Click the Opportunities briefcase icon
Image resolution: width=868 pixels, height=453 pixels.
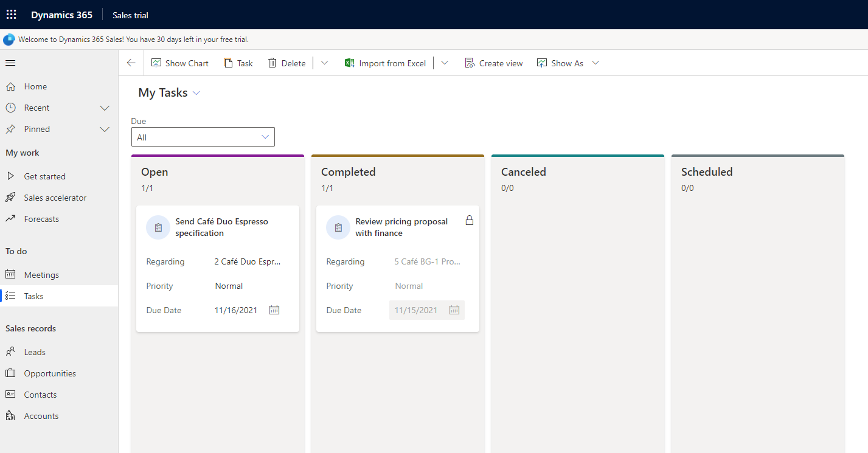pyautogui.click(x=10, y=373)
